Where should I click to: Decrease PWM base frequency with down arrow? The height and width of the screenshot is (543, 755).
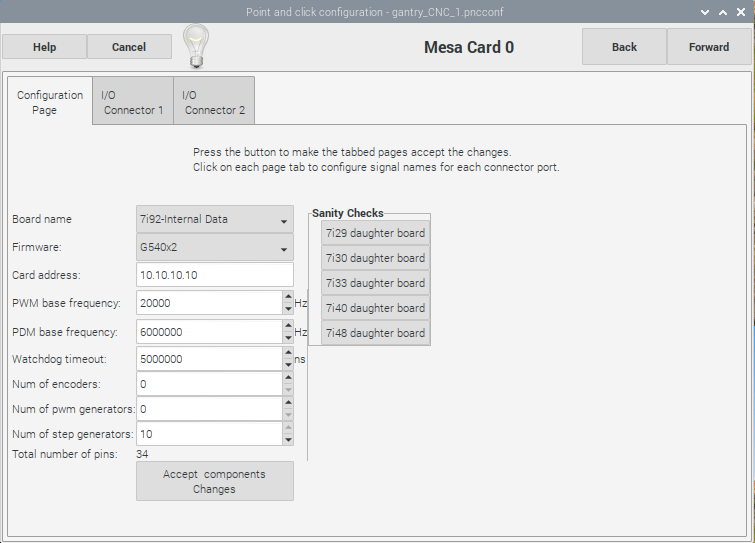(x=288, y=309)
